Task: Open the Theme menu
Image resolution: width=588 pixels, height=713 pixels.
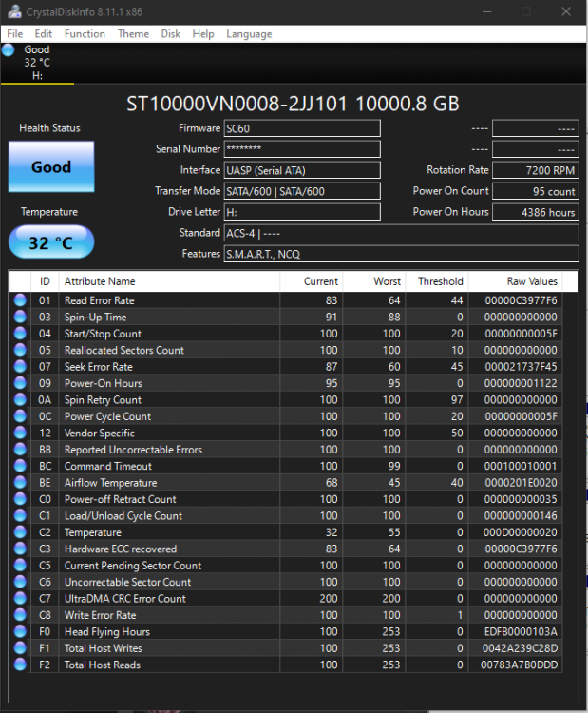Action: click(x=133, y=34)
